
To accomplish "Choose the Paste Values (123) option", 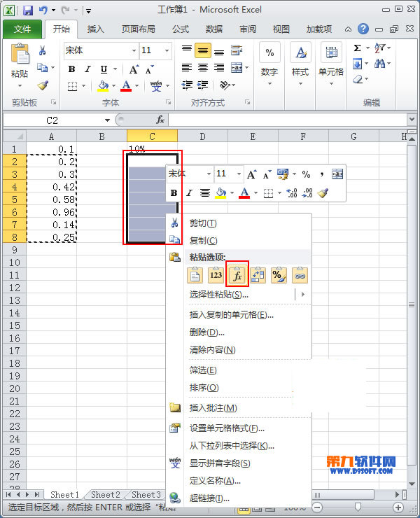I will (216, 274).
